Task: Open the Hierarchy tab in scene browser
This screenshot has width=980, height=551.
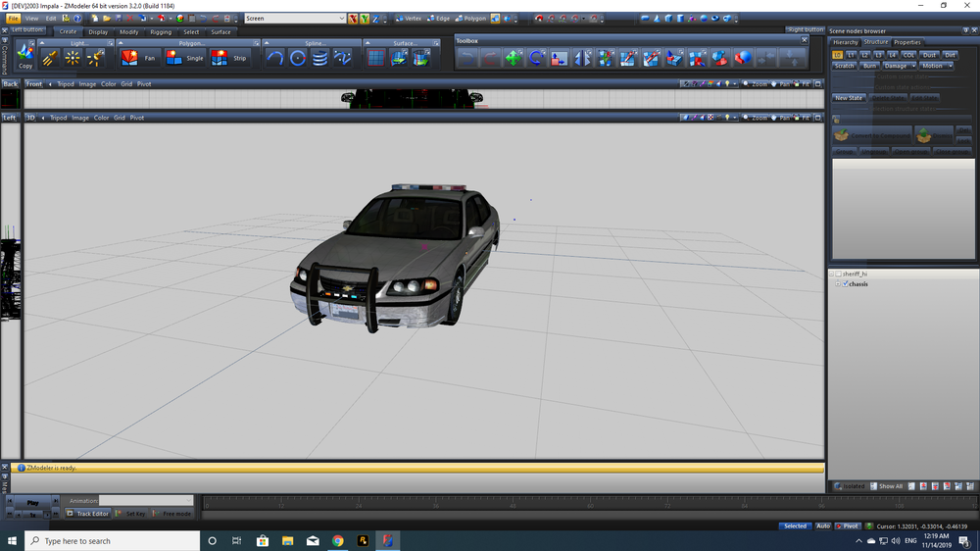Action: (846, 42)
